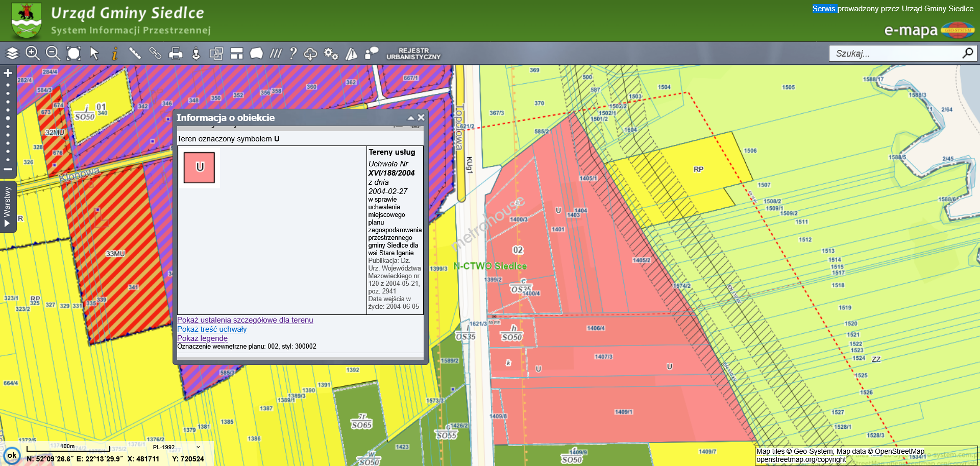Image resolution: width=980 pixels, height=466 pixels.
Task: Open the map layers stack icon
Action: click(12, 53)
